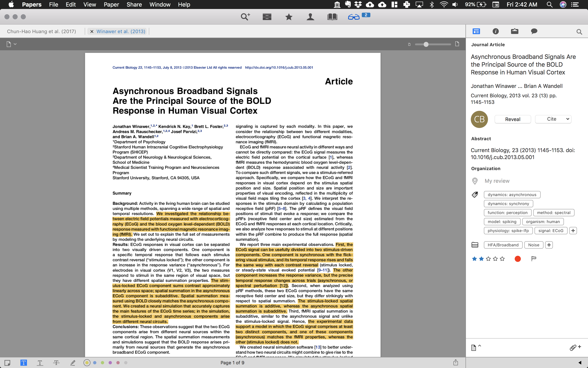Screen dimensions: 588x368
Task: Select the Winawer et al. (2013) tab
Action: tap(121, 31)
